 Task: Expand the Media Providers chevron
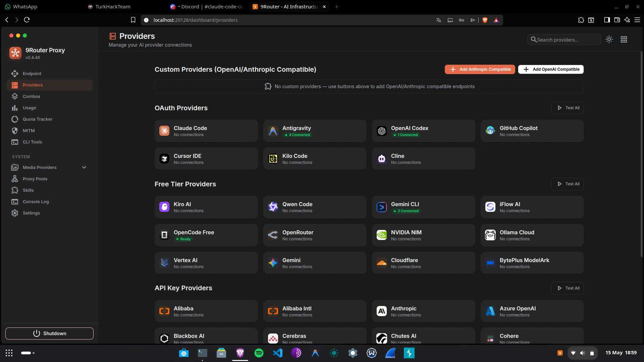point(84,167)
